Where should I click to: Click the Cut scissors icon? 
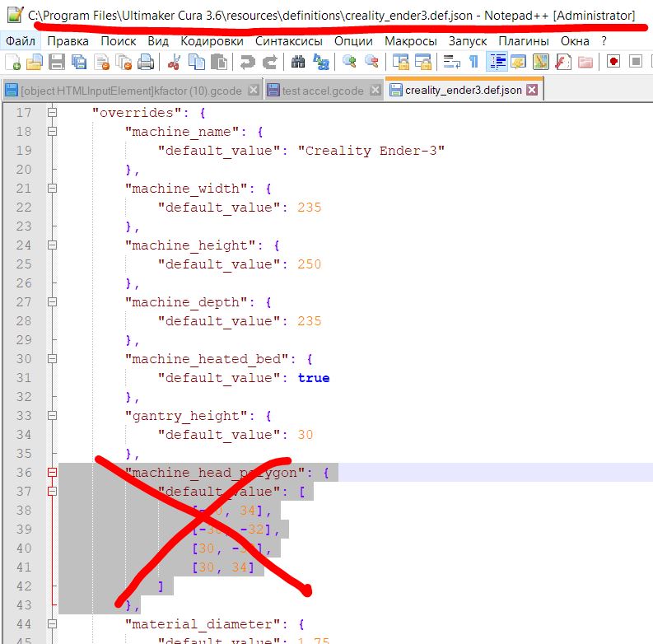tap(175, 62)
